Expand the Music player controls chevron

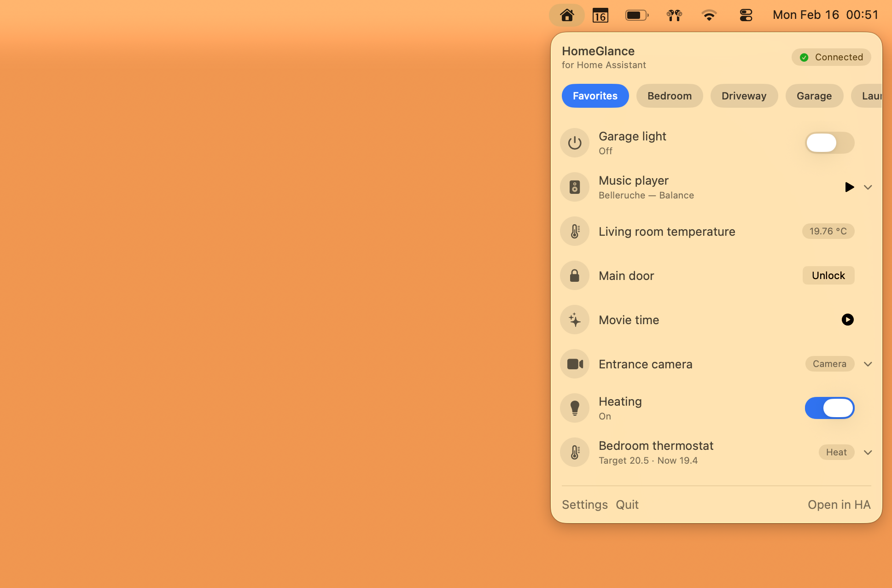click(868, 187)
